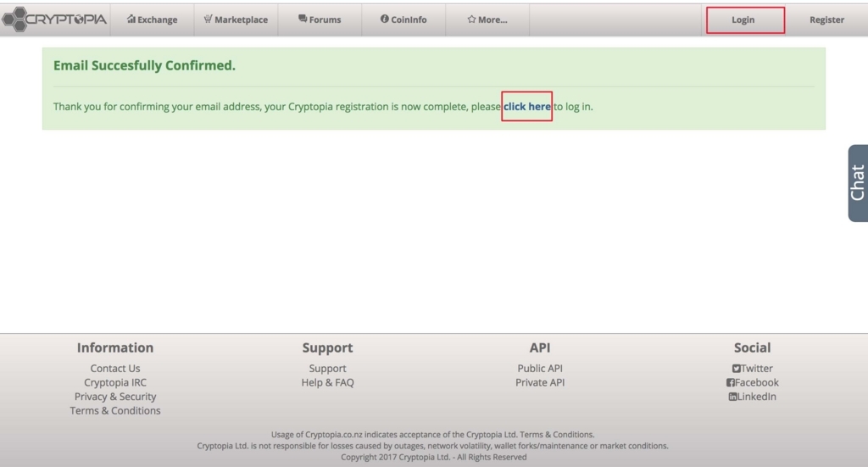The image size is (868, 467).
Task: Open the Forums menu
Action: coord(320,19)
